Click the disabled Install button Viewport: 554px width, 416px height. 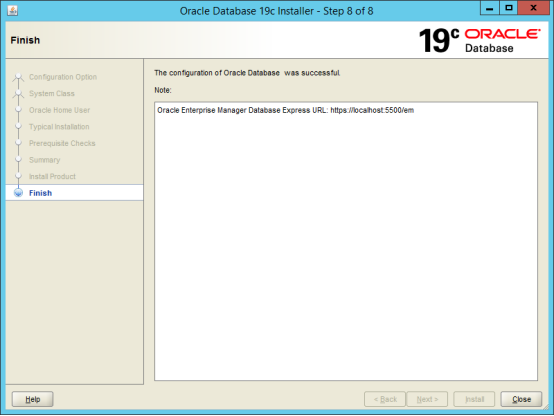(474, 399)
